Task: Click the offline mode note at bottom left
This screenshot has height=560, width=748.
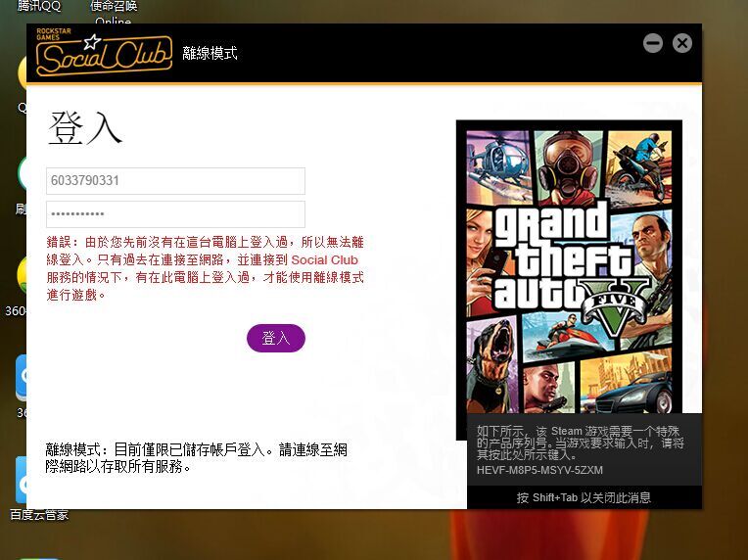Action: (x=196, y=457)
